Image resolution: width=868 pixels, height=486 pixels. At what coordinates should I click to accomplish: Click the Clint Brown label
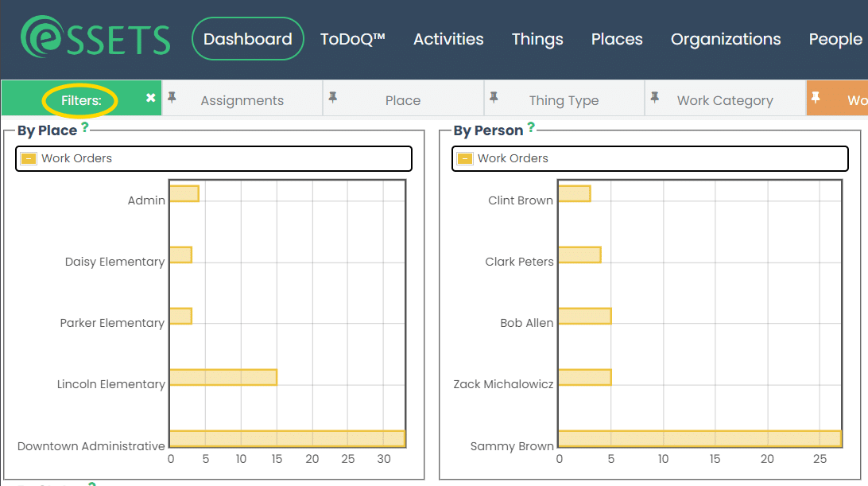click(x=521, y=200)
